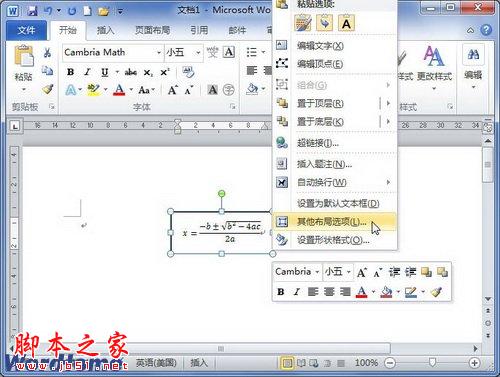The image size is (500, 377).
Task: Click the Text Effects glowing A icon
Action: coord(71,90)
